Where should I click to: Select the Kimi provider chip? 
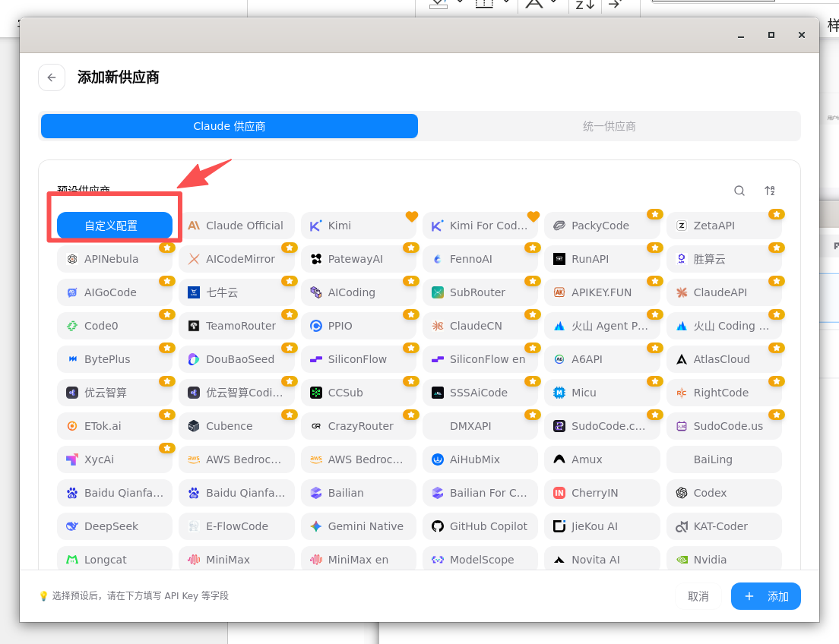[x=359, y=226]
